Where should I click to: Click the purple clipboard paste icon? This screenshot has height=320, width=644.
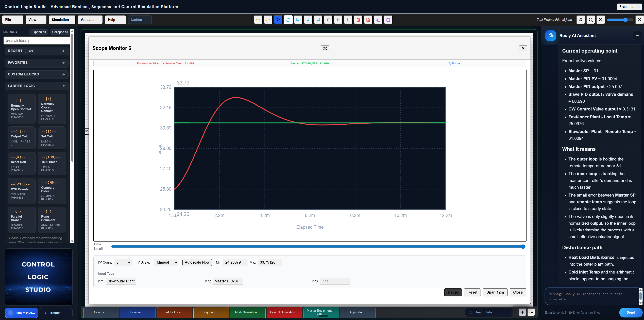388,20
